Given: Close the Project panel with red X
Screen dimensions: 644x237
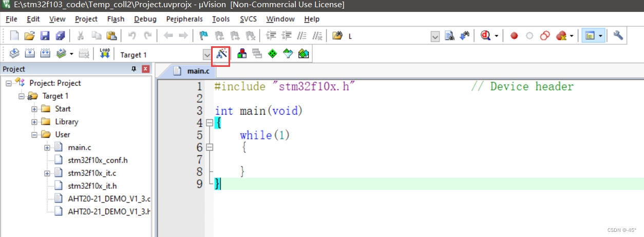Looking at the screenshot, I should pos(145,69).
